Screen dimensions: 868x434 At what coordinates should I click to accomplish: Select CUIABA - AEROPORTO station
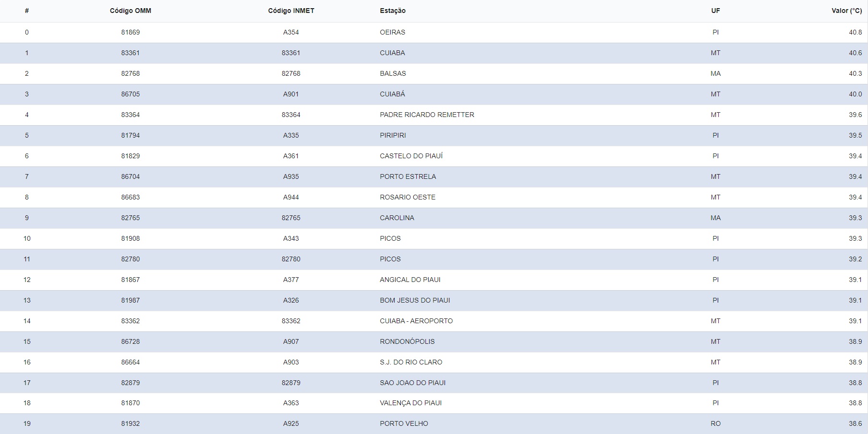coord(416,321)
